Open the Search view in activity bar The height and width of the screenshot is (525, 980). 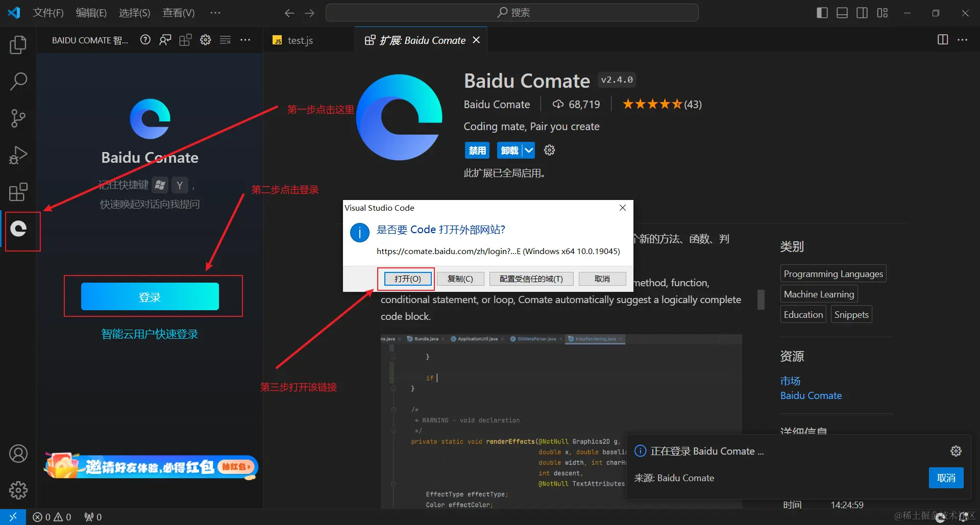point(18,81)
